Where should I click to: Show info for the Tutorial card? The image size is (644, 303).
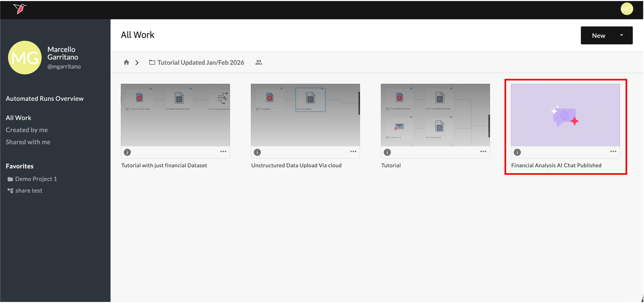pos(387,152)
